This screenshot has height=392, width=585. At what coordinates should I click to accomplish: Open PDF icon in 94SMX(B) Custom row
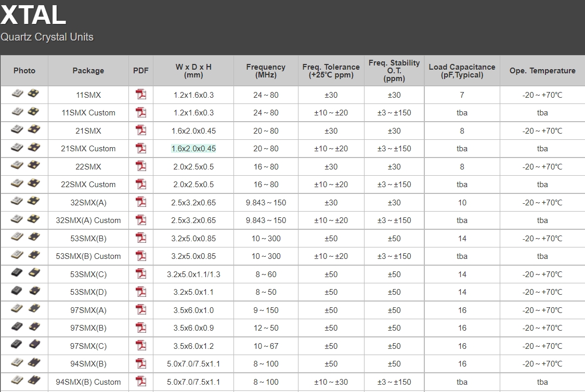coord(141,382)
